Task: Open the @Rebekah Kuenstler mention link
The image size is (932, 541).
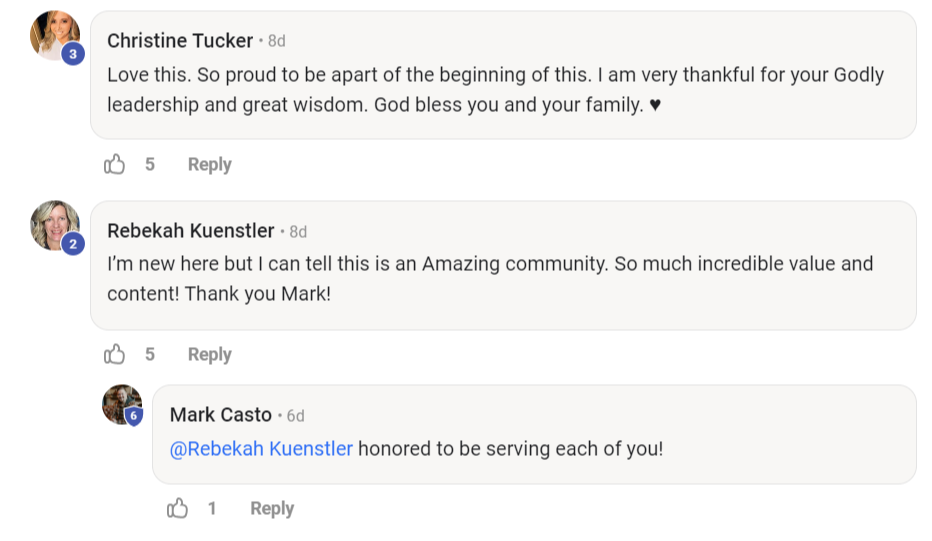Action: pyautogui.click(x=261, y=448)
